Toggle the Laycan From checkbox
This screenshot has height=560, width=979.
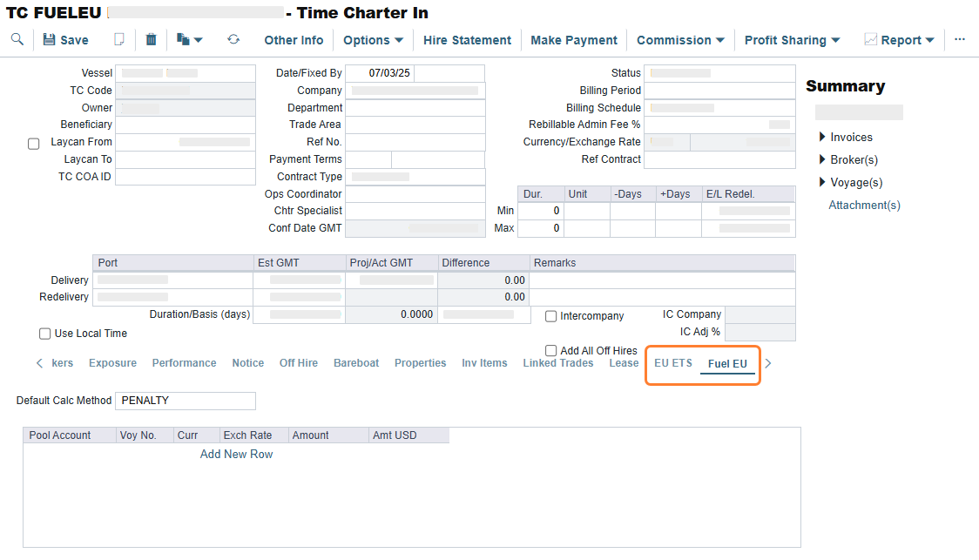coord(34,144)
